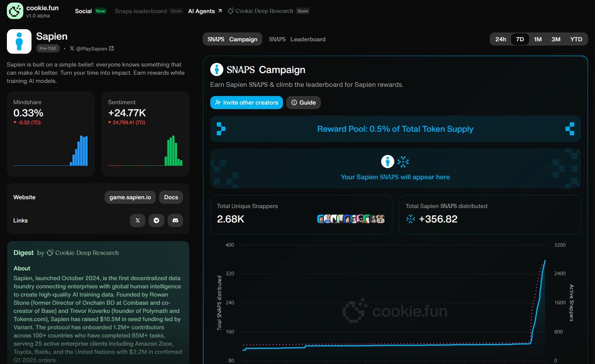Click the 'Total Sapien SNAPS distributed' label

click(446, 206)
